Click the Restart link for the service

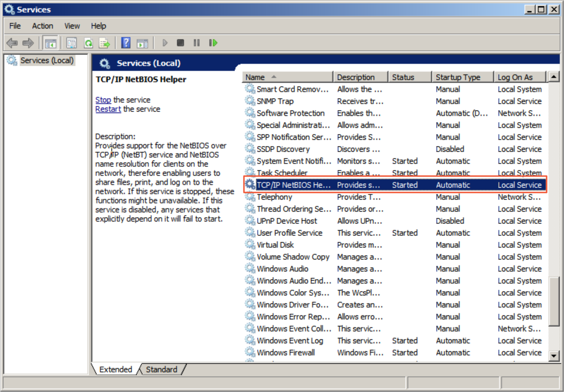pyautogui.click(x=108, y=109)
